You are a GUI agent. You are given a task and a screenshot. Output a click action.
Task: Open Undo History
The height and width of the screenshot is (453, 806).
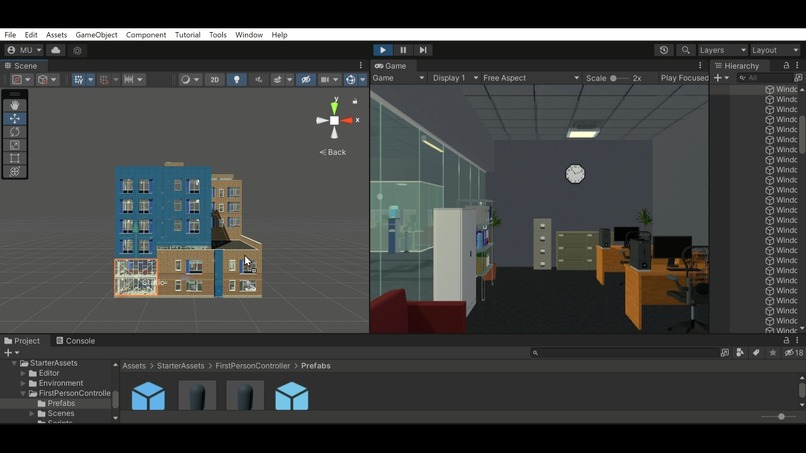coord(664,50)
